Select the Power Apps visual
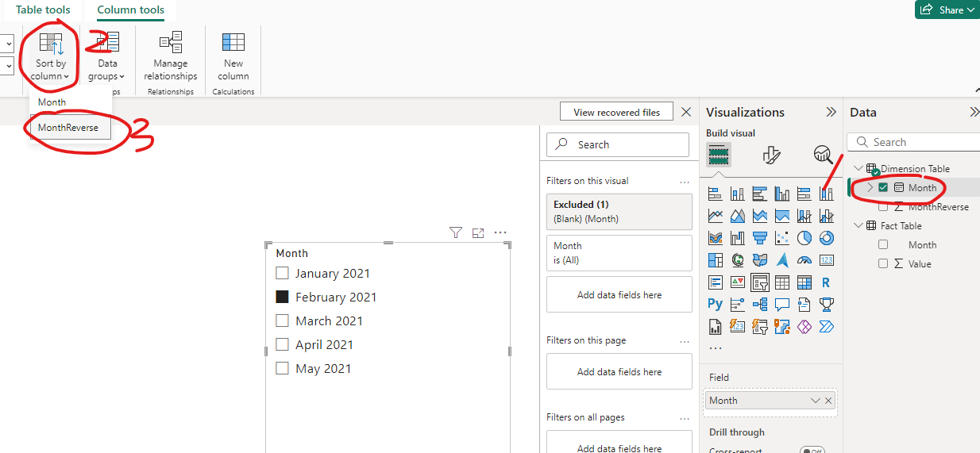The height and width of the screenshot is (453, 980). click(804, 327)
